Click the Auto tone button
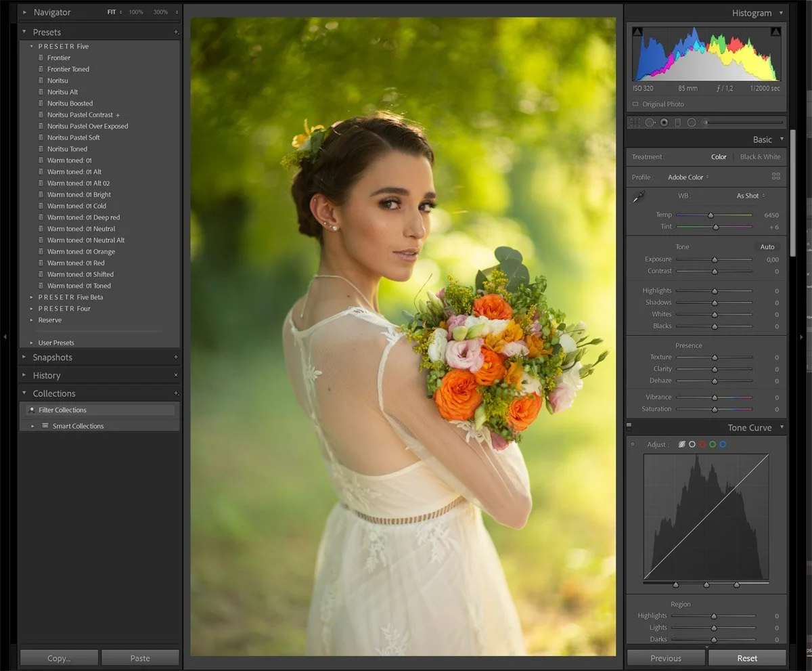The height and width of the screenshot is (671, 812). [767, 246]
